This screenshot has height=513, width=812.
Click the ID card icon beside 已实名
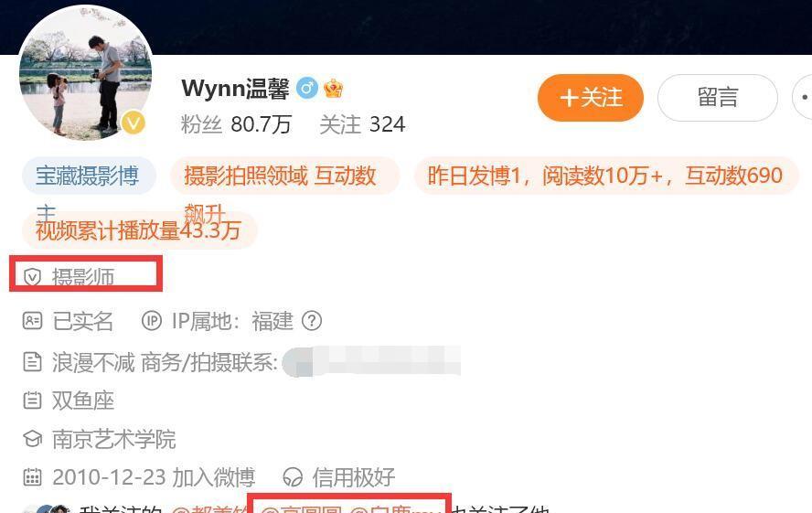click(x=32, y=321)
